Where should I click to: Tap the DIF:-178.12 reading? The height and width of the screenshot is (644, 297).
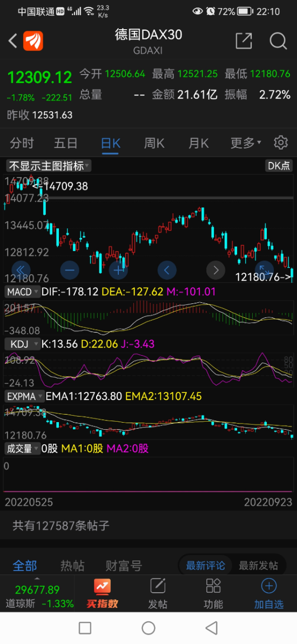click(70, 292)
